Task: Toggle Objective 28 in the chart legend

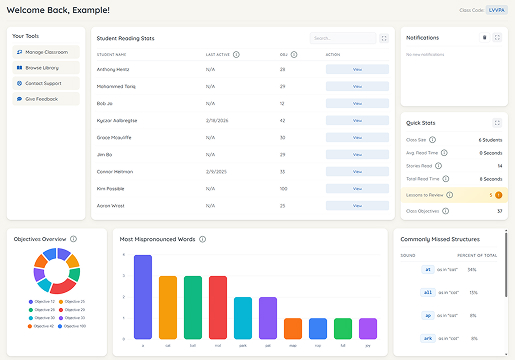Action: 42,310
